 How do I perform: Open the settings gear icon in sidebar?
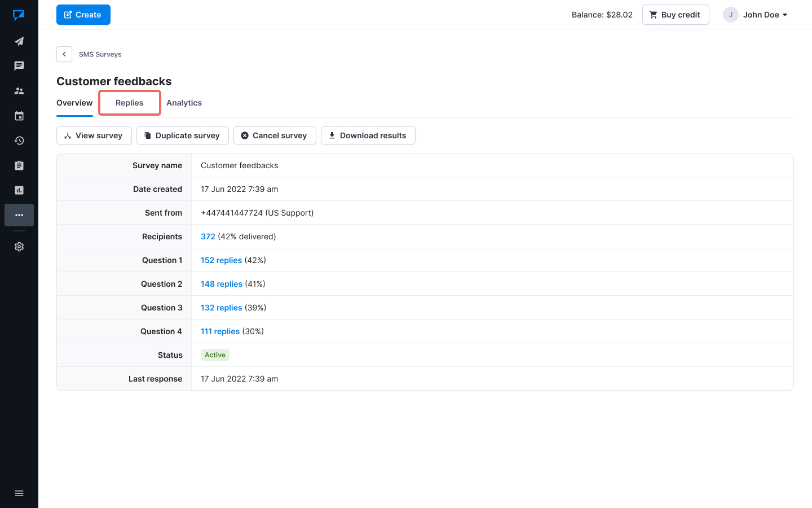click(19, 247)
